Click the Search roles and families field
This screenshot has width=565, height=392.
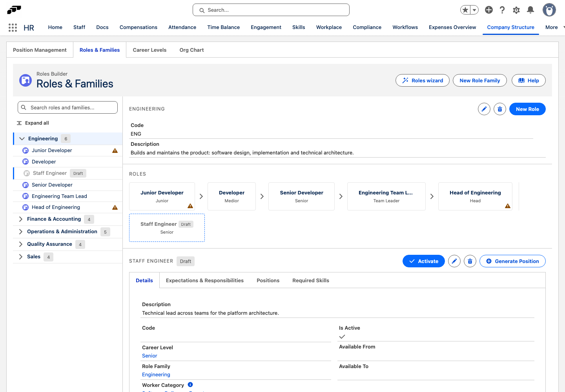[67, 107]
